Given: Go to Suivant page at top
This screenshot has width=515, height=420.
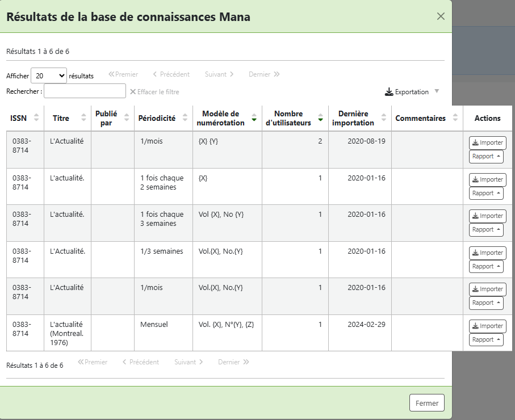Looking at the screenshot, I should [219, 74].
